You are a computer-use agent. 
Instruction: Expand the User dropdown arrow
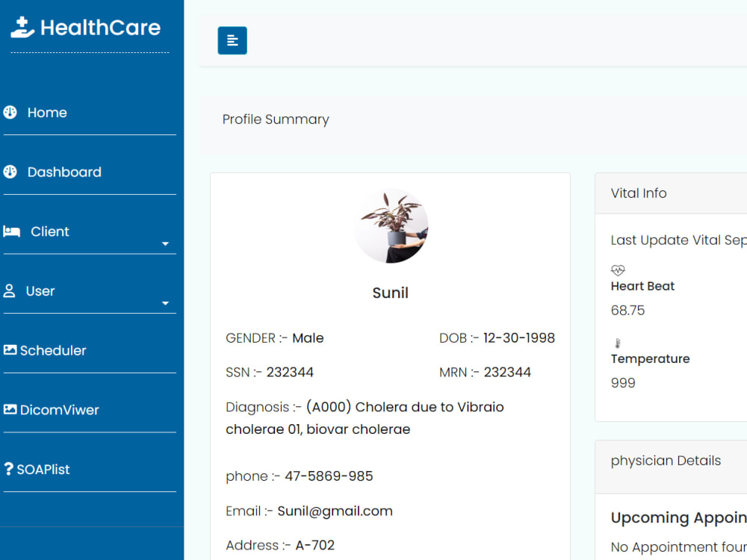click(165, 303)
